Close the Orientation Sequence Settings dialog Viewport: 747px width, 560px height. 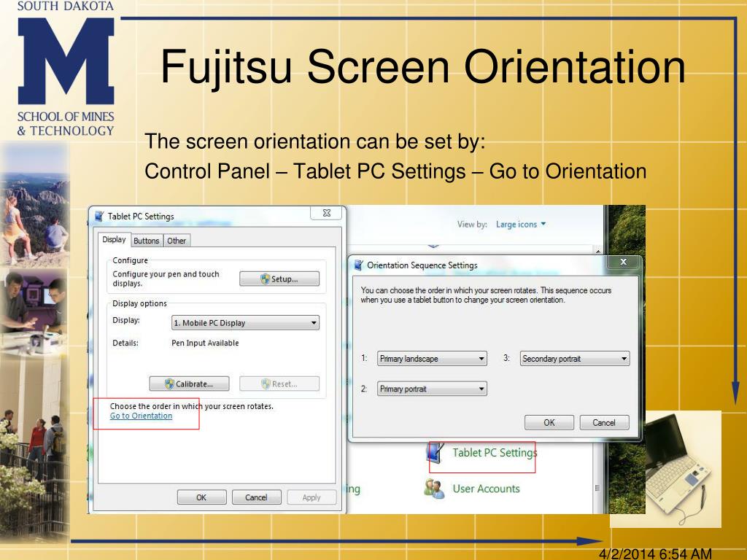point(623,262)
